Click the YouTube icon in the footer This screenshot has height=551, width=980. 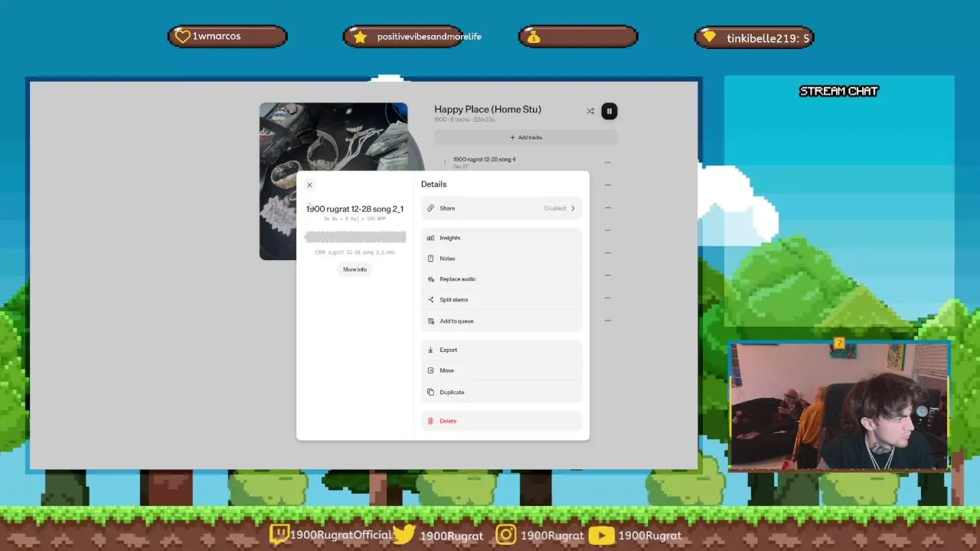602,535
